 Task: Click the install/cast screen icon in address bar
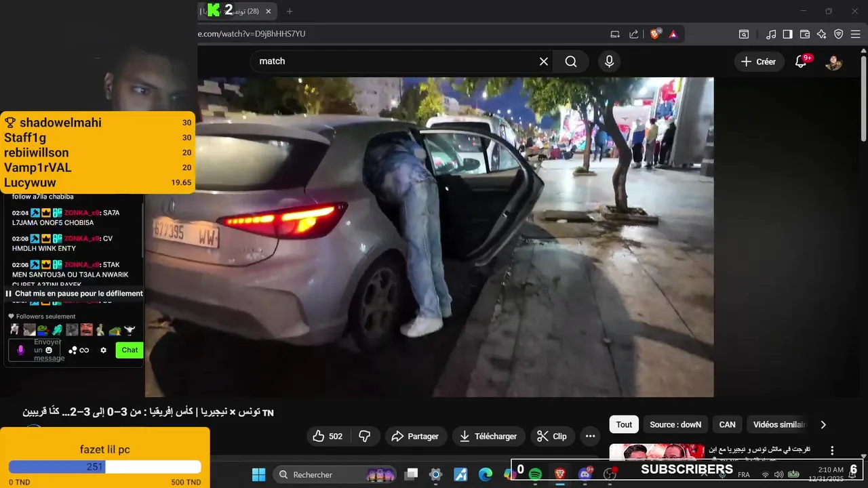[x=615, y=34]
